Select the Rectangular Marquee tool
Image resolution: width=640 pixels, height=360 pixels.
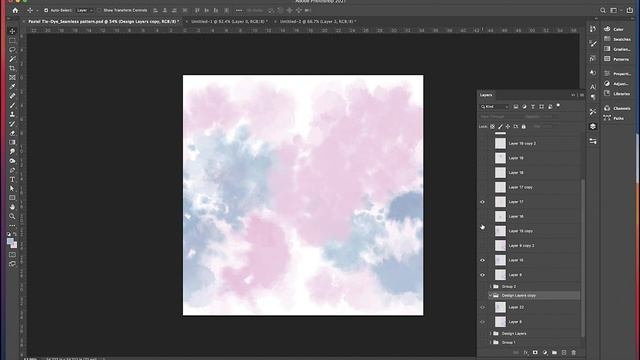tap(12, 41)
